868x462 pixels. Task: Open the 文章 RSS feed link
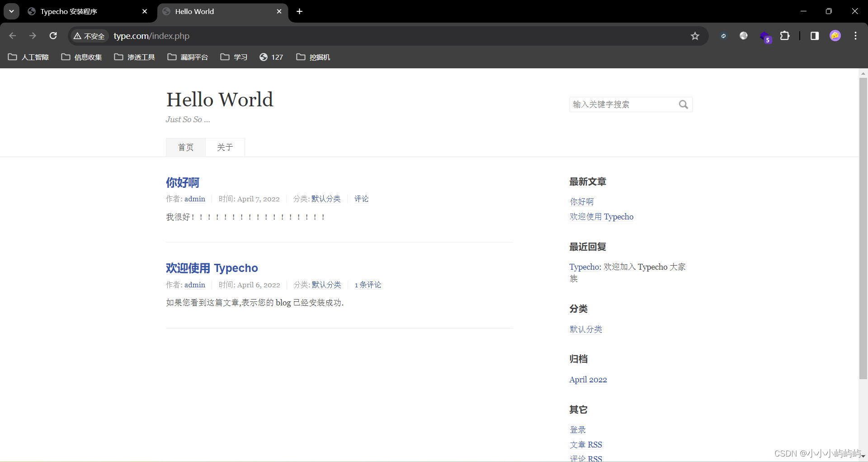click(x=586, y=445)
